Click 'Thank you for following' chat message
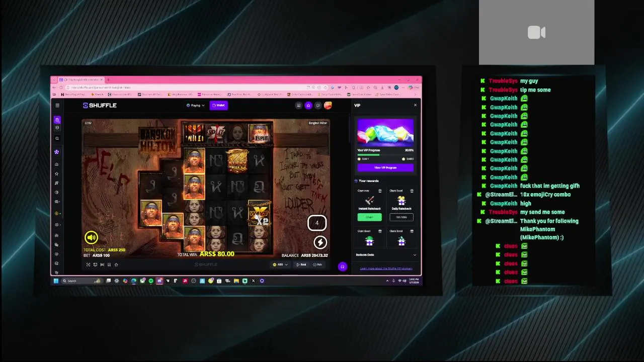The image size is (644, 362). (549, 229)
